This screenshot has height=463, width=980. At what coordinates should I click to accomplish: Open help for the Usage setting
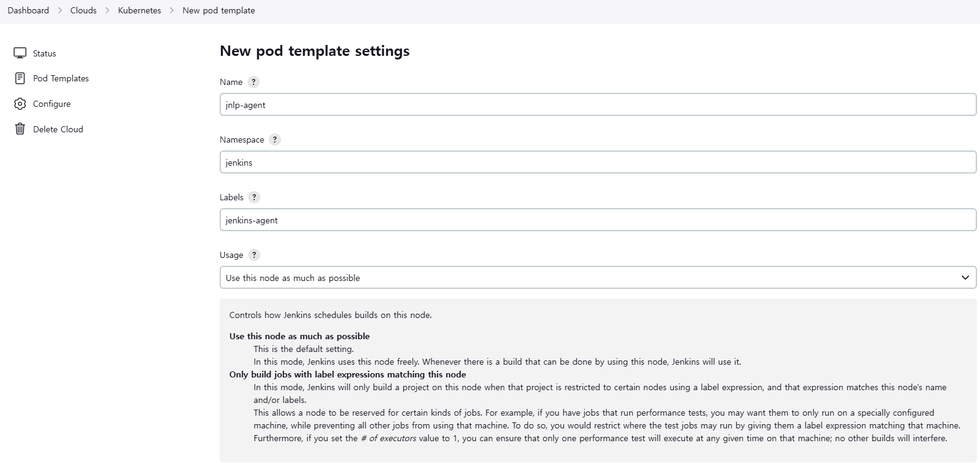pyautogui.click(x=254, y=255)
